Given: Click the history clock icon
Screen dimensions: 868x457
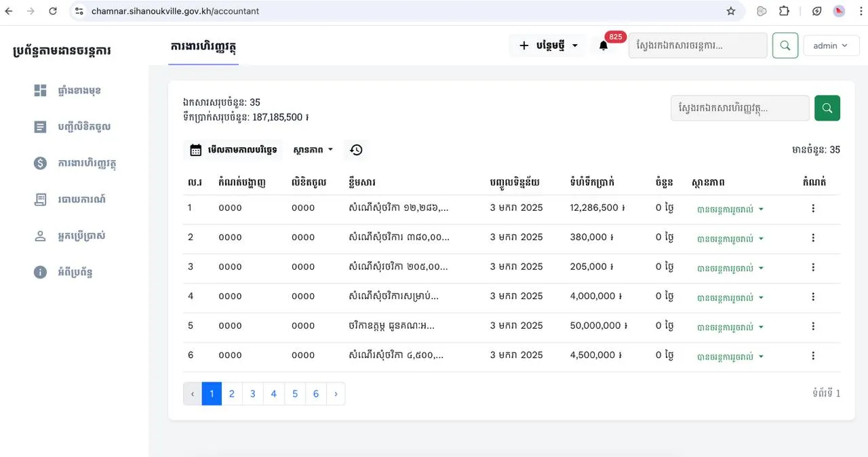Looking at the screenshot, I should click(356, 150).
